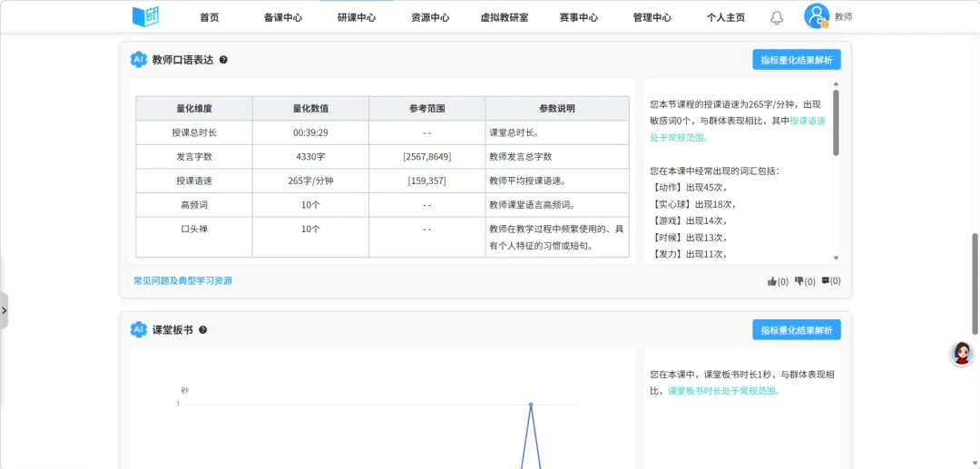Image resolution: width=980 pixels, height=469 pixels.
Task: Select the 授课语速 row label
Action: pyautogui.click(x=194, y=181)
